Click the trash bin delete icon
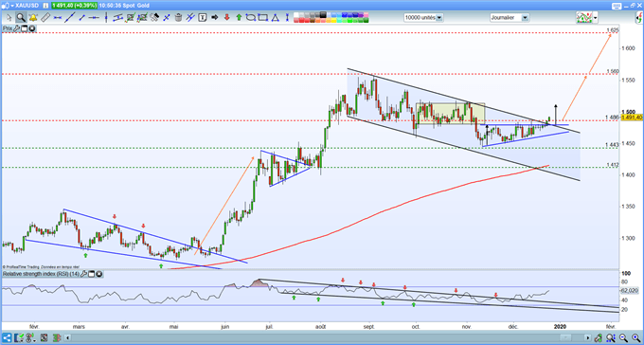Screen dimensions: 644x345 [x=179, y=17]
